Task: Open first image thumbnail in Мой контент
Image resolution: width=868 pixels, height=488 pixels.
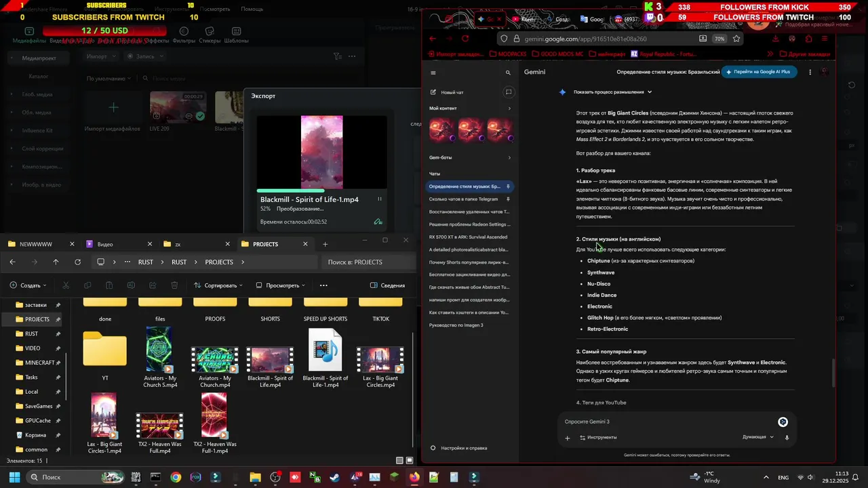Action: (x=442, y=130)
